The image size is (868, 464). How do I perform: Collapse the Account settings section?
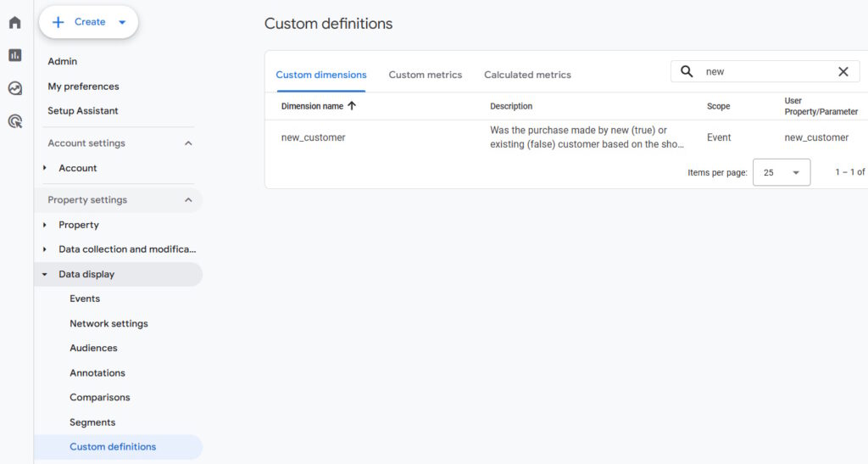pyautogui.click(x=188, y=143)
